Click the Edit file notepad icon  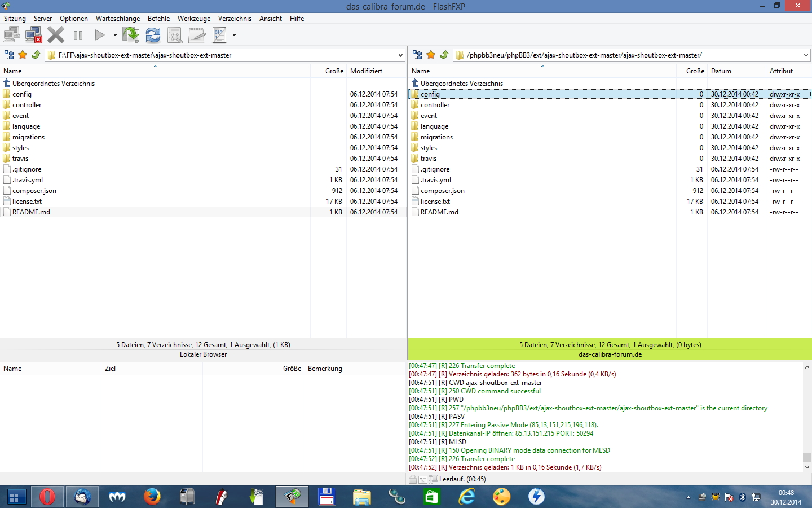pyautogui.click(x=197, y=35)
